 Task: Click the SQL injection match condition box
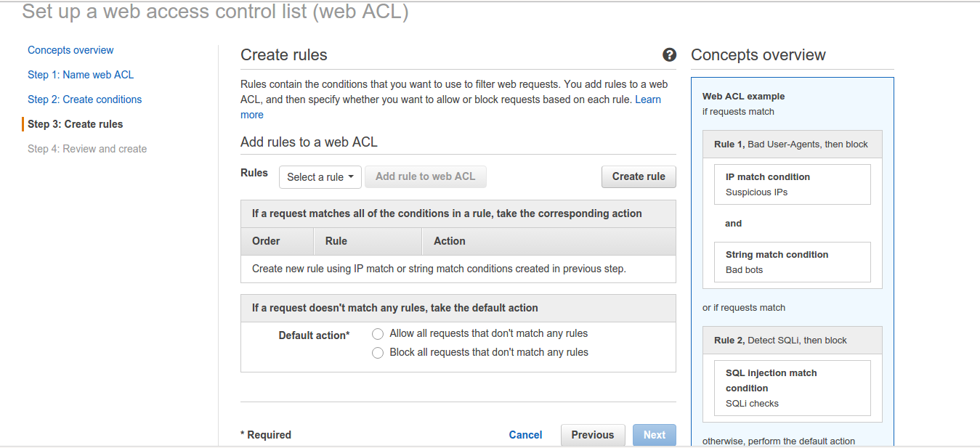coord(792,388)
